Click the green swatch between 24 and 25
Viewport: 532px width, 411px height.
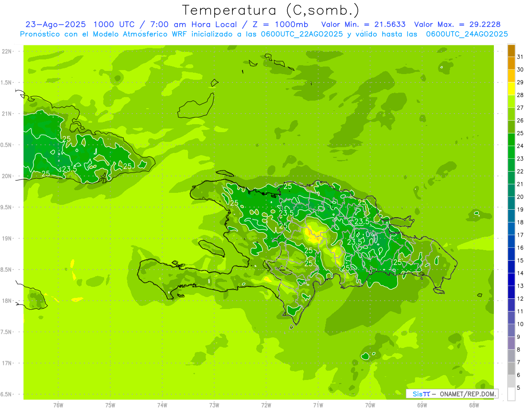point(511,140)
